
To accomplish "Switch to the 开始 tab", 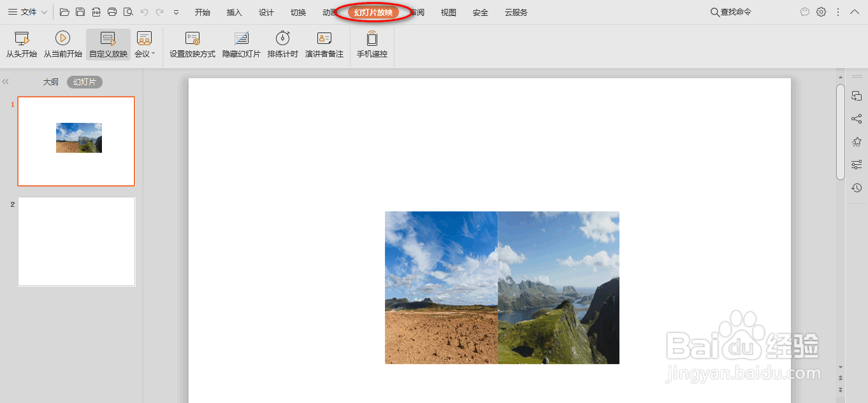I will coord(203,13).
